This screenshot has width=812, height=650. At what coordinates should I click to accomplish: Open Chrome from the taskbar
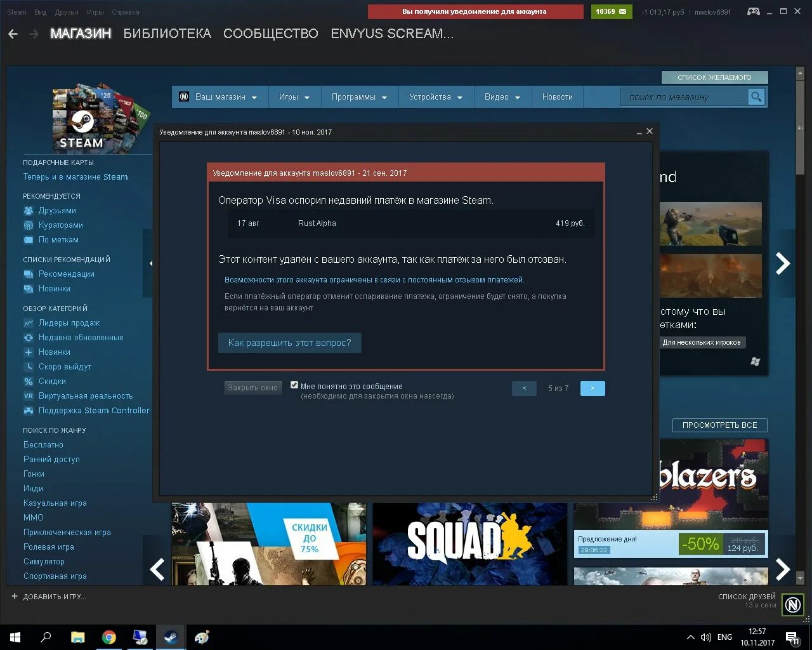coord(109,637)
